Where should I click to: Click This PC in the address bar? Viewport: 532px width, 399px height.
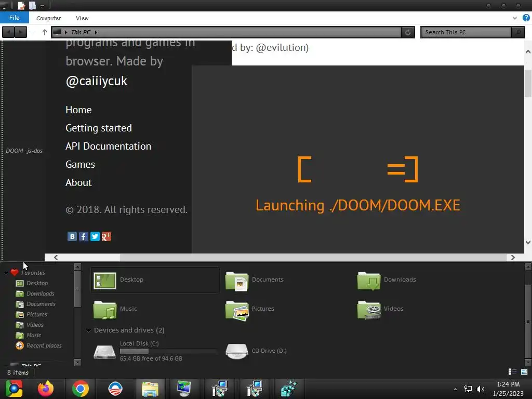pos(81,32)
